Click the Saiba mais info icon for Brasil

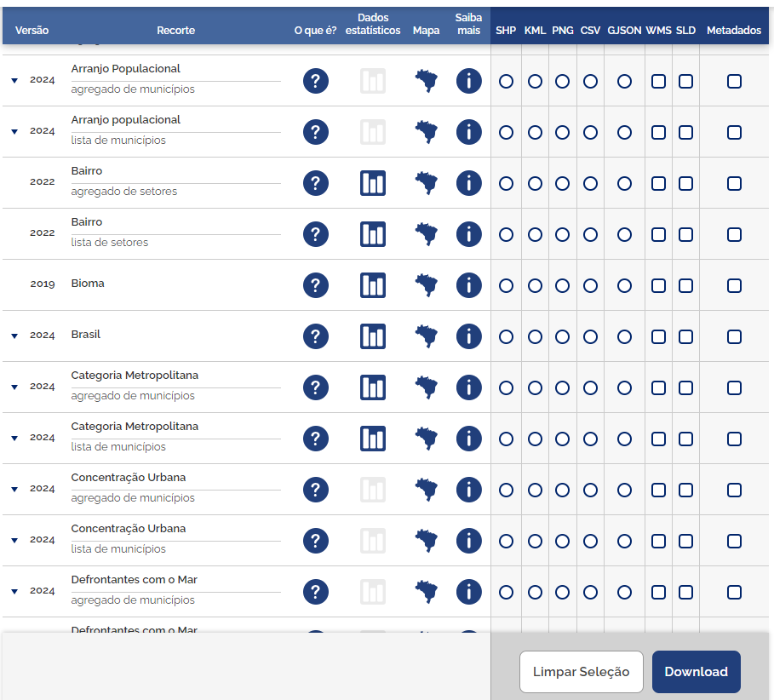click(469, 336)
